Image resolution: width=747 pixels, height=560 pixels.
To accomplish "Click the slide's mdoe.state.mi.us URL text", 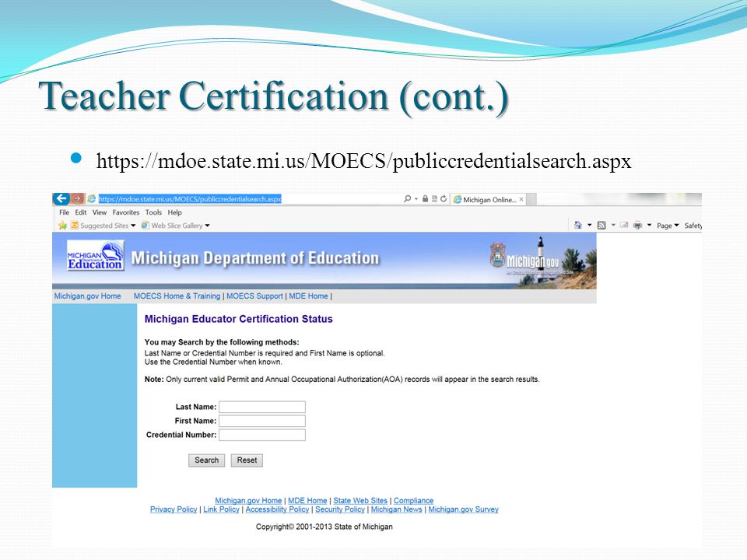I will coord(363,161).
